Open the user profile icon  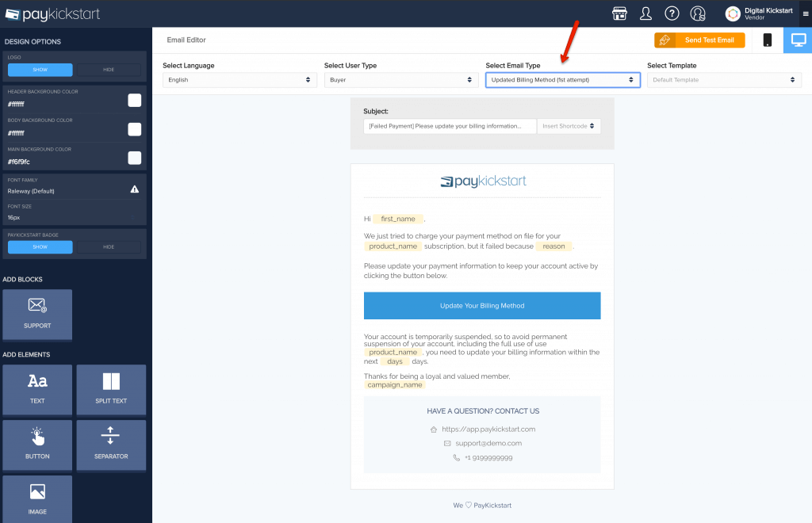pyautogui.click(x=645, y=13)
